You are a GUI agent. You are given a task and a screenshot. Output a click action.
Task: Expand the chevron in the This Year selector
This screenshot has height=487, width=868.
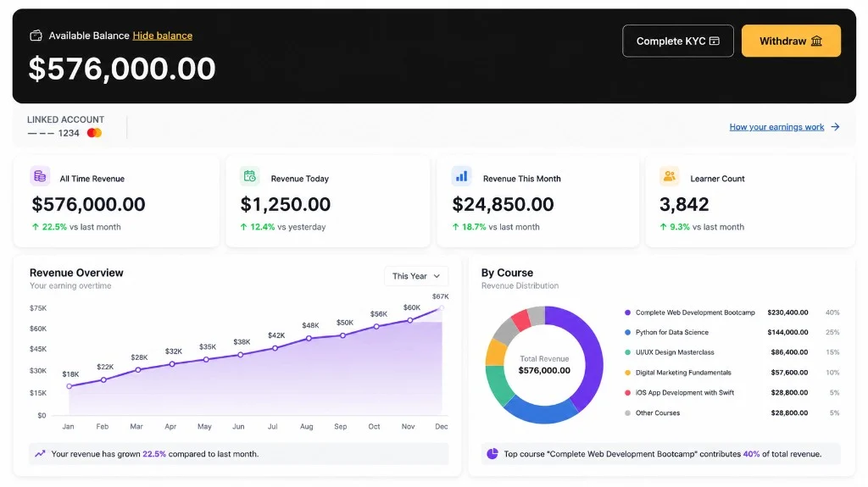[x=437, y=276]
